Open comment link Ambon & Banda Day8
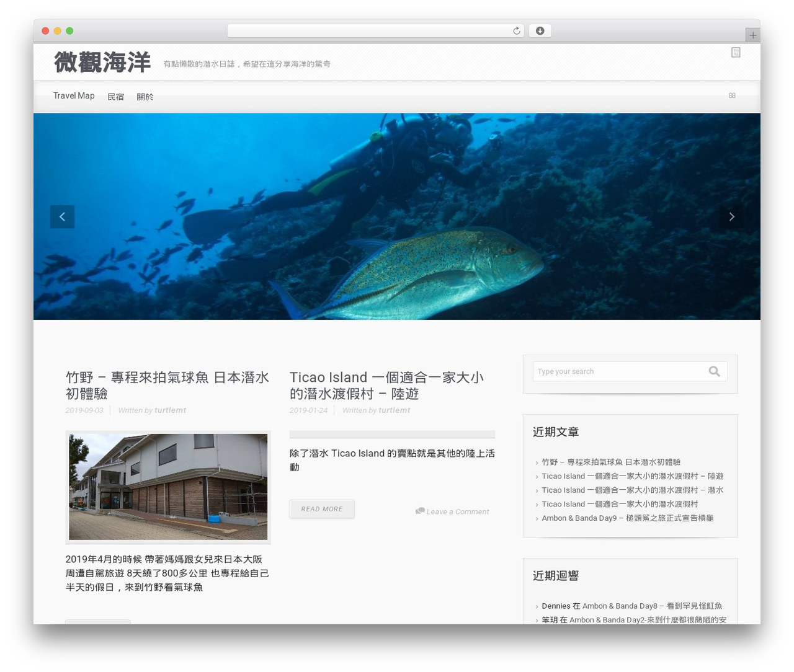The height and width of the screenshot is (672, 794). [x=652, y=606]
